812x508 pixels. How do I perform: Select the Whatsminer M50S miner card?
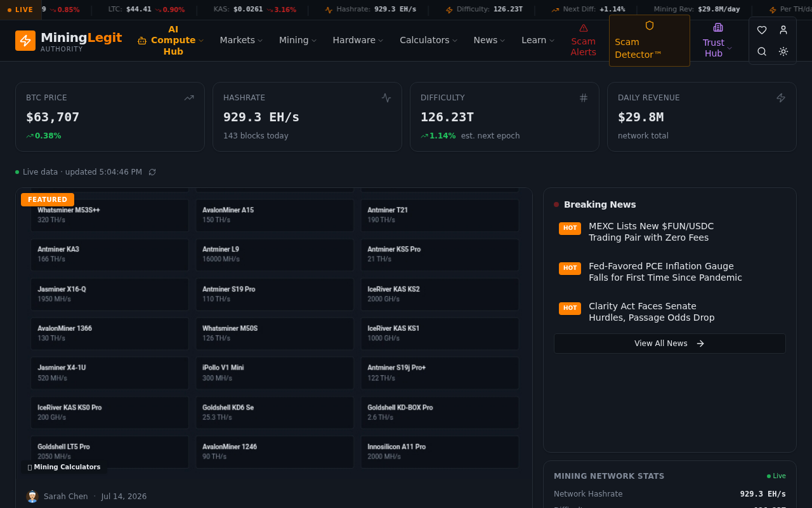(275, 334)
